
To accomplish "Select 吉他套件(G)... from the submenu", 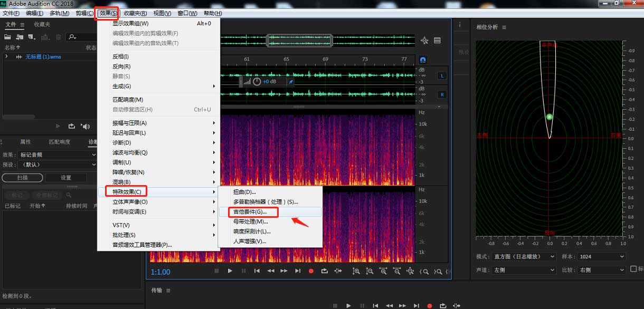I will tap(250, 211).
